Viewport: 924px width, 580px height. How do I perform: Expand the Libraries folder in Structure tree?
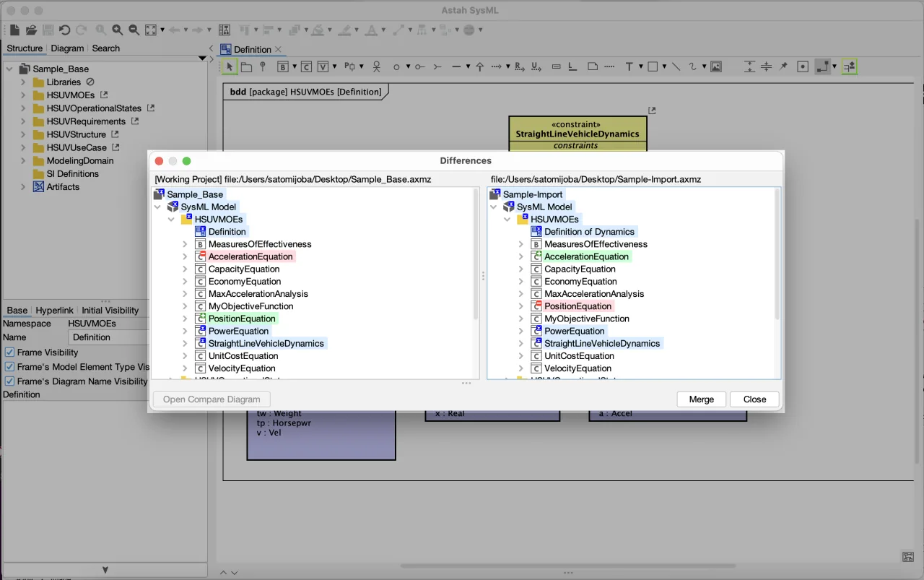click(x=23, y=82)
